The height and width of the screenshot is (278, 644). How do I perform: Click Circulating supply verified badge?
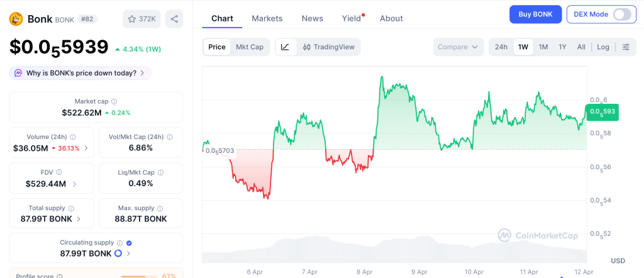click(x=129, y=243)
